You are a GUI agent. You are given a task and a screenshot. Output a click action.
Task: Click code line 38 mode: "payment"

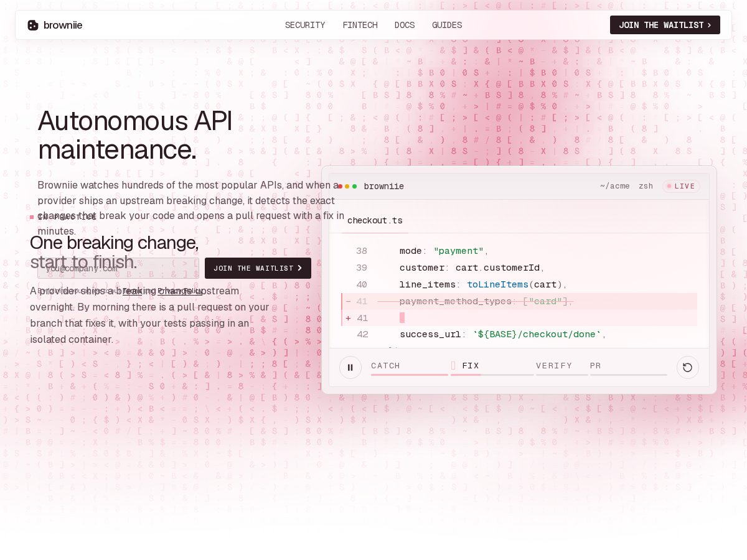click(x=519, y=251)
